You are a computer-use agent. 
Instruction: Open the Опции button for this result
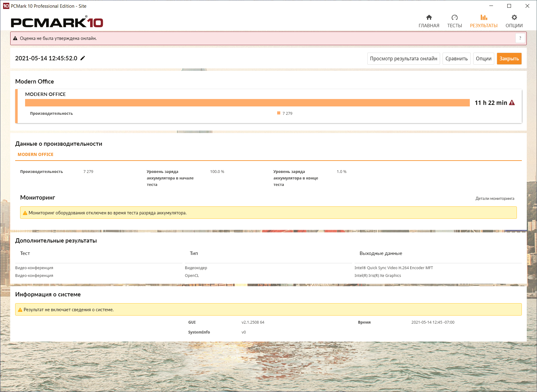point(484,58)
